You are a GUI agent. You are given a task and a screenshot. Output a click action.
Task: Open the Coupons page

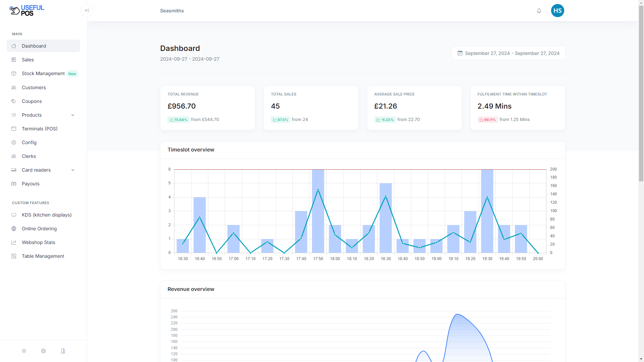43,101
